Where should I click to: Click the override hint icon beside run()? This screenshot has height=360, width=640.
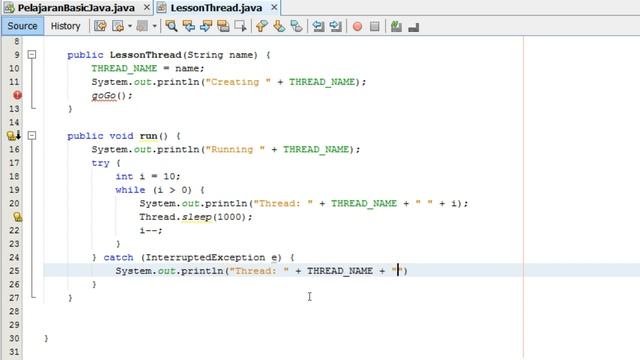(x=14, y=136)
